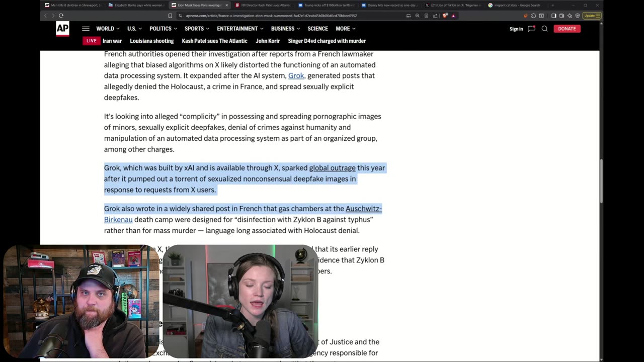Open the AP site search

(x=544, y=29)
